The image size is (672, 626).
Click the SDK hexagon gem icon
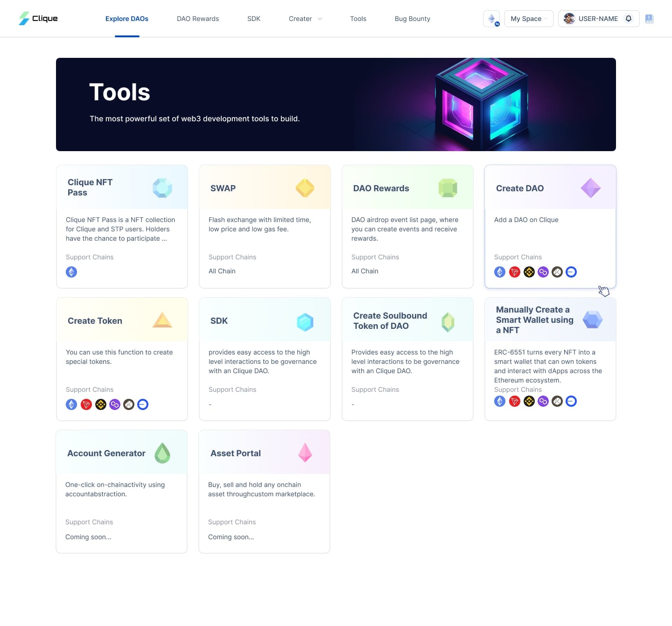click(x=305, y=322)
